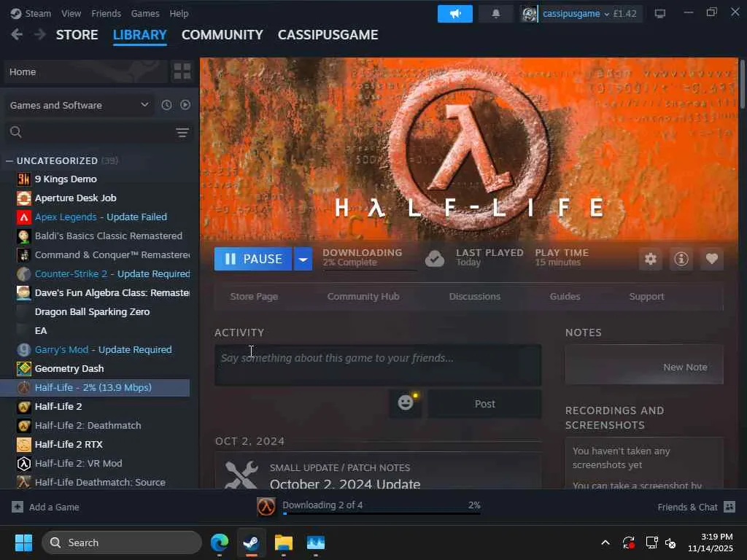Add Half-Life to favorites heart icon
747x560 pixels.
tap(712, 259)
